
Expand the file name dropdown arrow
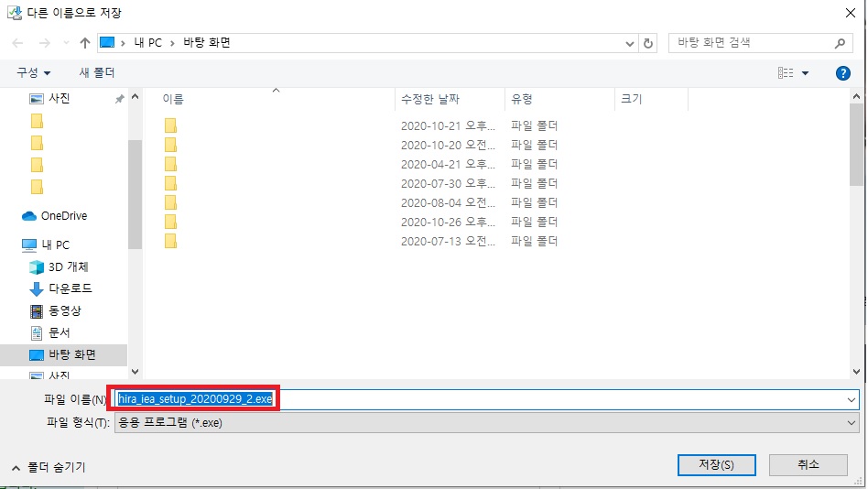pyautogui.click(x=851, y=400)
